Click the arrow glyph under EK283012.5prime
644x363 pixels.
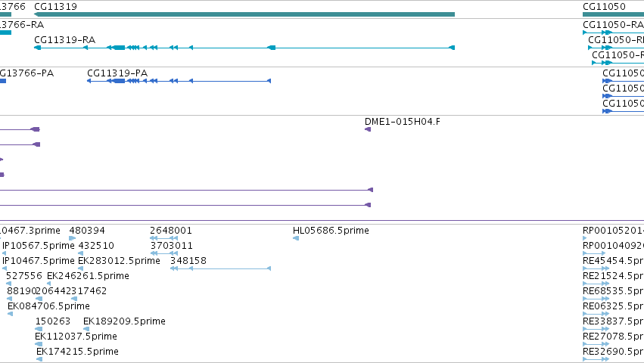point(81,268)
